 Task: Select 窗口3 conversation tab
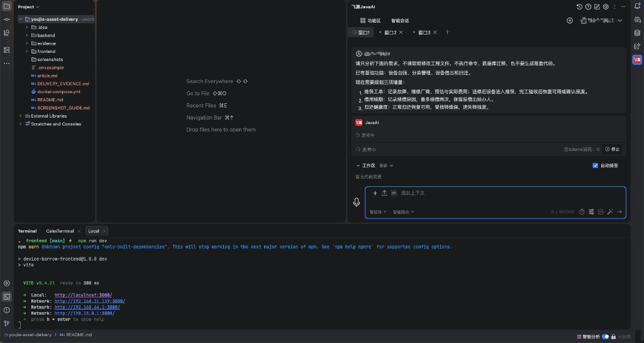pos(425,33)
